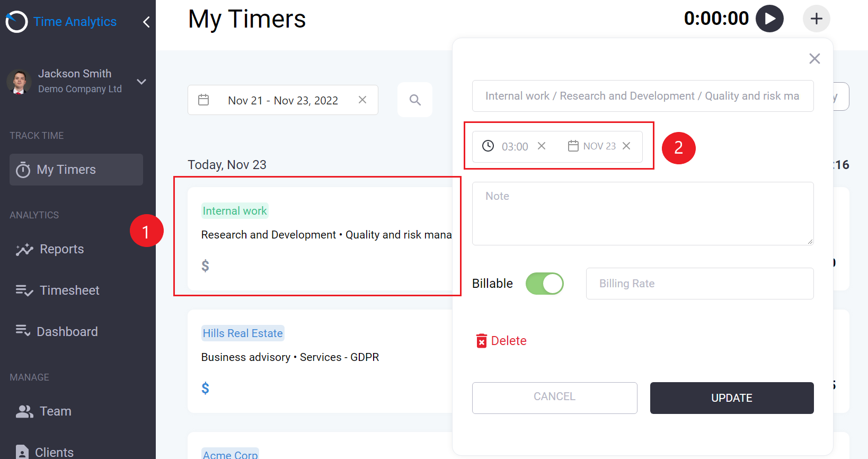
Task: Click the Acme Corp client tag
Action: 230,454
